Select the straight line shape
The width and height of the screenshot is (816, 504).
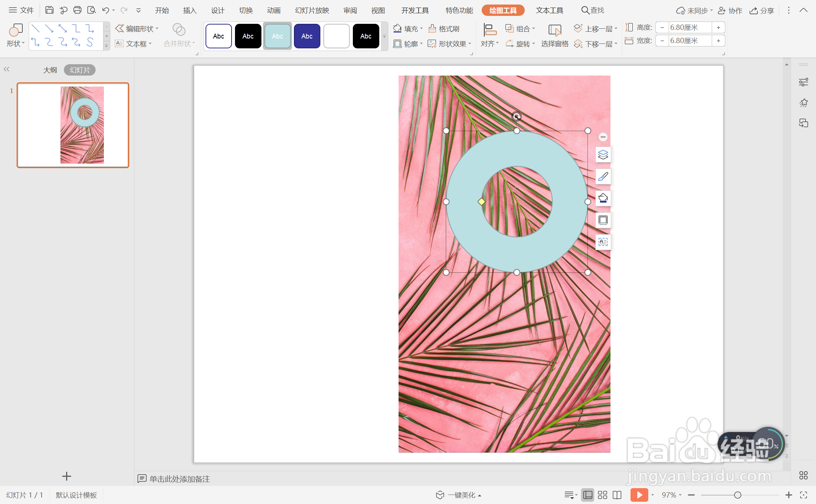pos(36,29)
